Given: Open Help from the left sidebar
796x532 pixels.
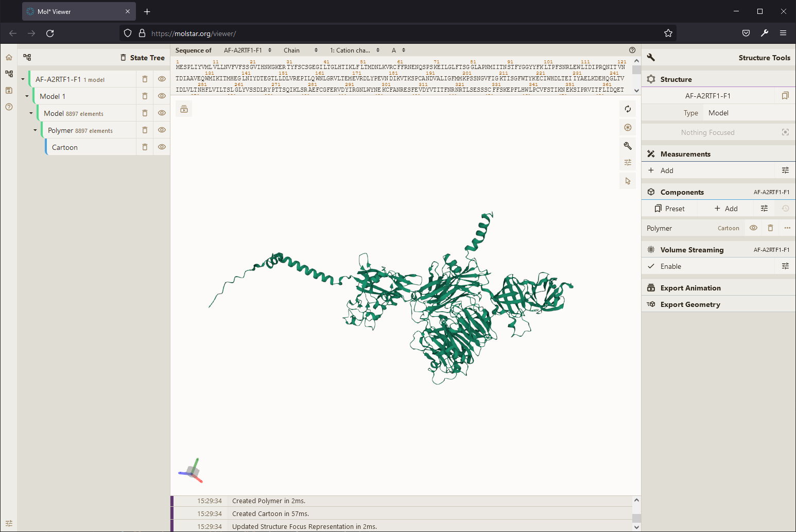Looking at the screenshot, I should [x=8, y=107].
